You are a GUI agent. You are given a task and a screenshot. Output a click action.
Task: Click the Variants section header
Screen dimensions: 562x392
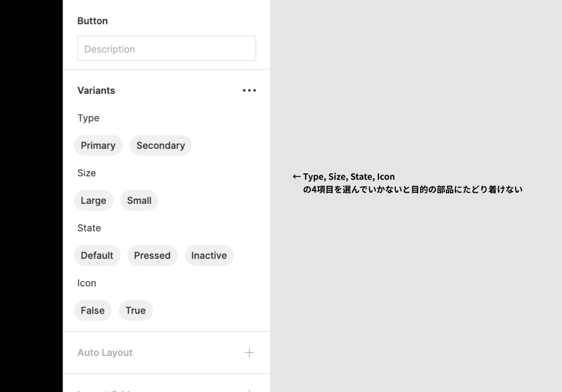[x=96, y=90]
